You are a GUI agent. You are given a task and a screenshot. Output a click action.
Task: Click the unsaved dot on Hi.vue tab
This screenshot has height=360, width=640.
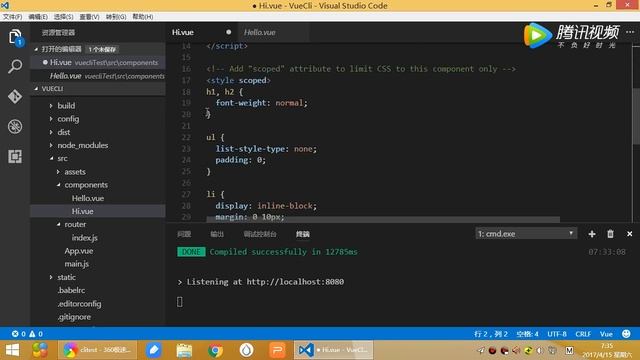(x=229, y=32)
